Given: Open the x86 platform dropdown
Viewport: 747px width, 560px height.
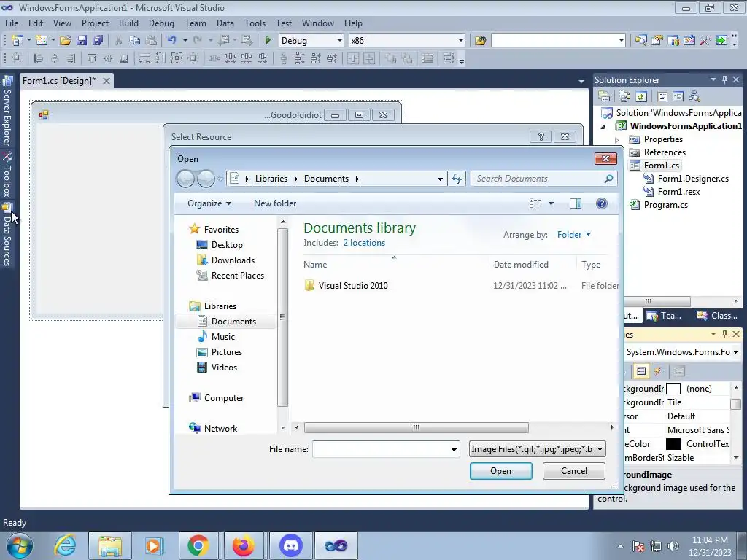Looking at the screenshot, I should (461, 41).
